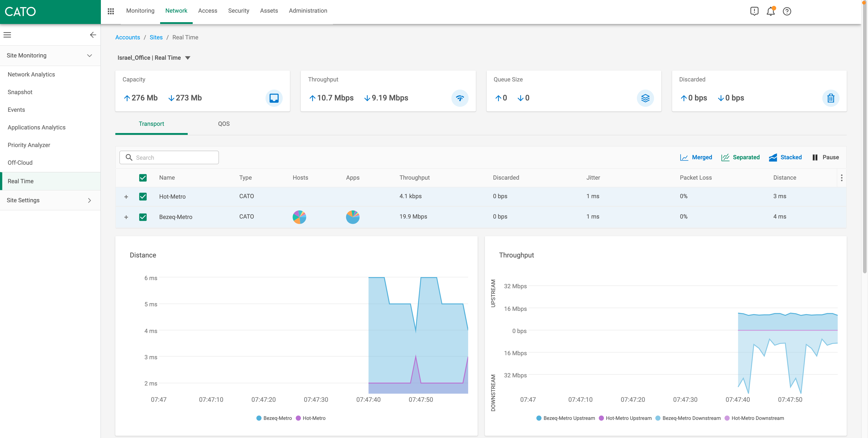Go to the Sites breadcrumb link
This screenshot has height=438, width=868.
[x=156, y=37]
